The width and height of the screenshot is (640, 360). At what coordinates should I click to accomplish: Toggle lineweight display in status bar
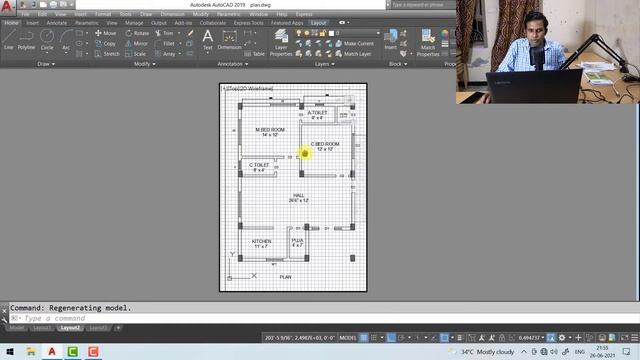tap(460, 338)
